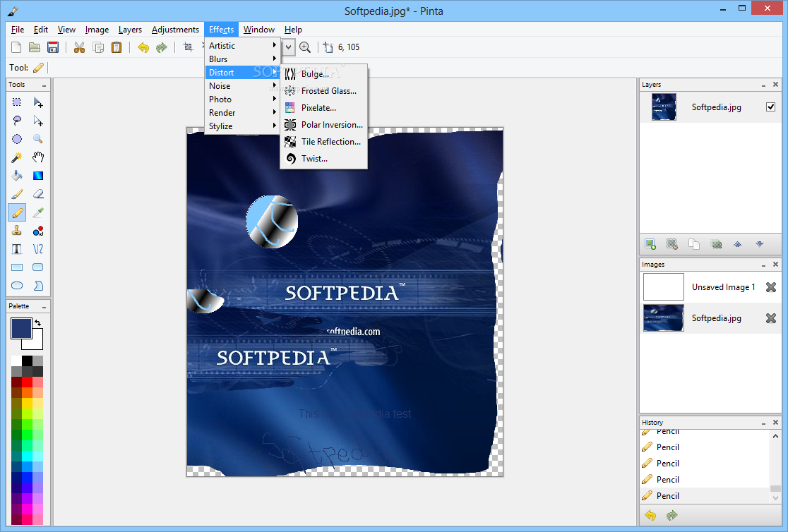The image size is (788, 532).
Task: Select the Rectangle shape tool
Action: tap(16, 267)
